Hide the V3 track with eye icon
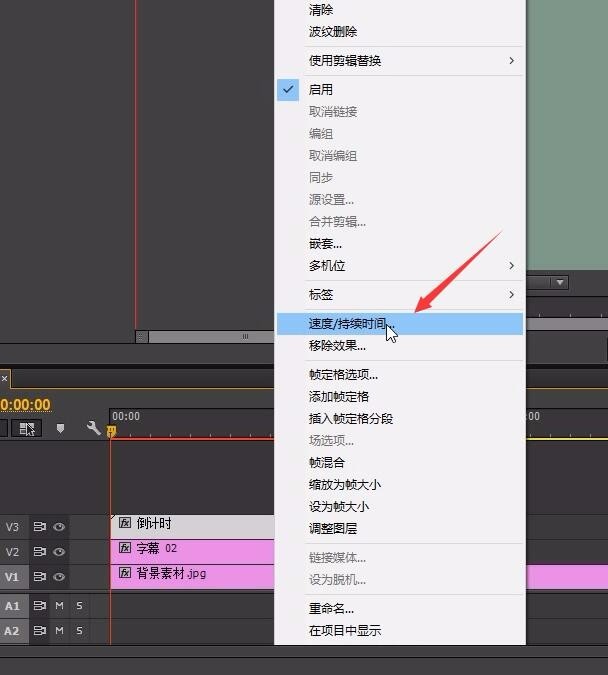This screenshot has width=608, height=675. point(59,526)
